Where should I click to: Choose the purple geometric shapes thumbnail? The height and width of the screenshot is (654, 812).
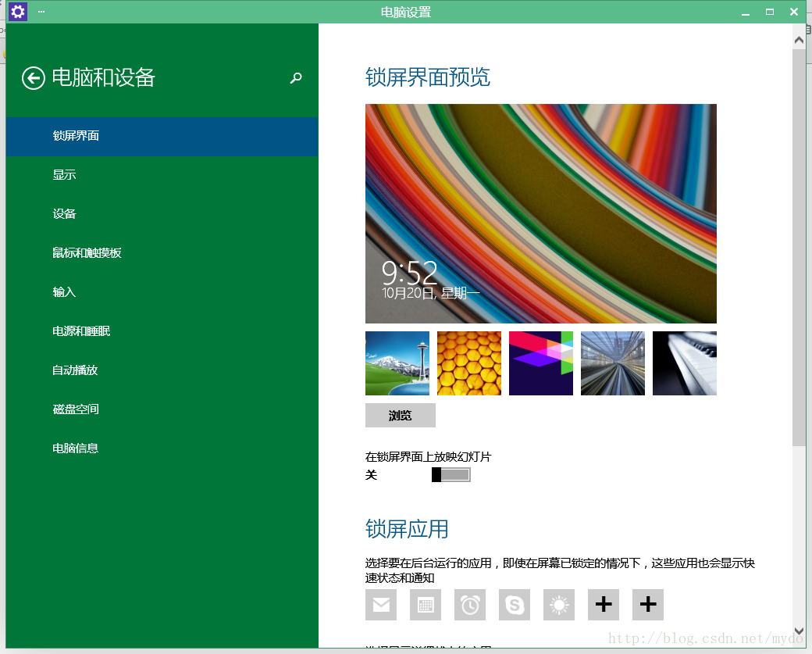click(x=541, y=363)
